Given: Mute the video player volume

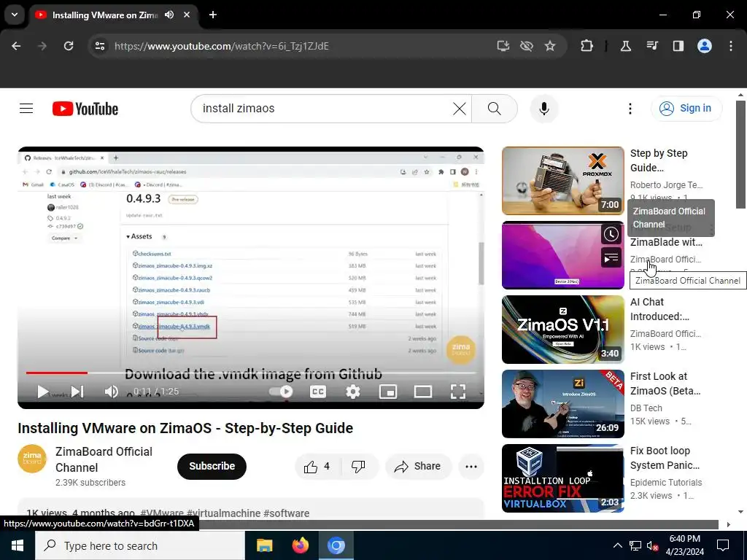Looking at the screenshot, I should click(111, 392).
